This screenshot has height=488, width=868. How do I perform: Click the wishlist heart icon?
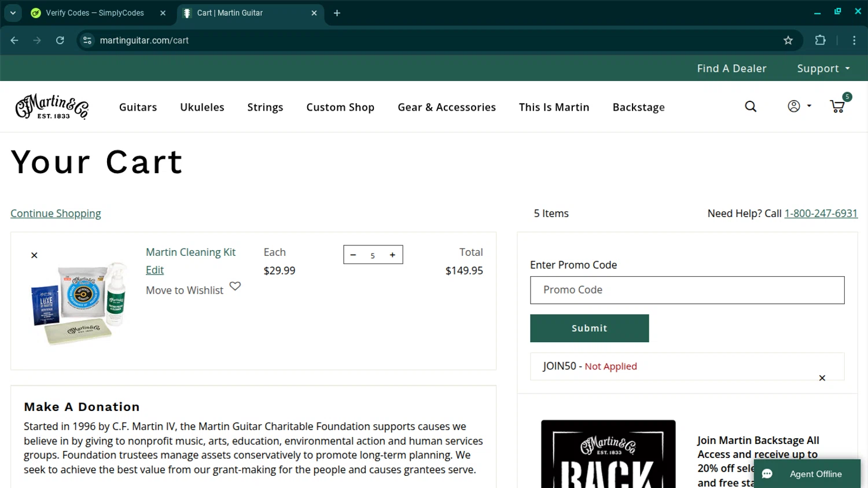[235, 286]
